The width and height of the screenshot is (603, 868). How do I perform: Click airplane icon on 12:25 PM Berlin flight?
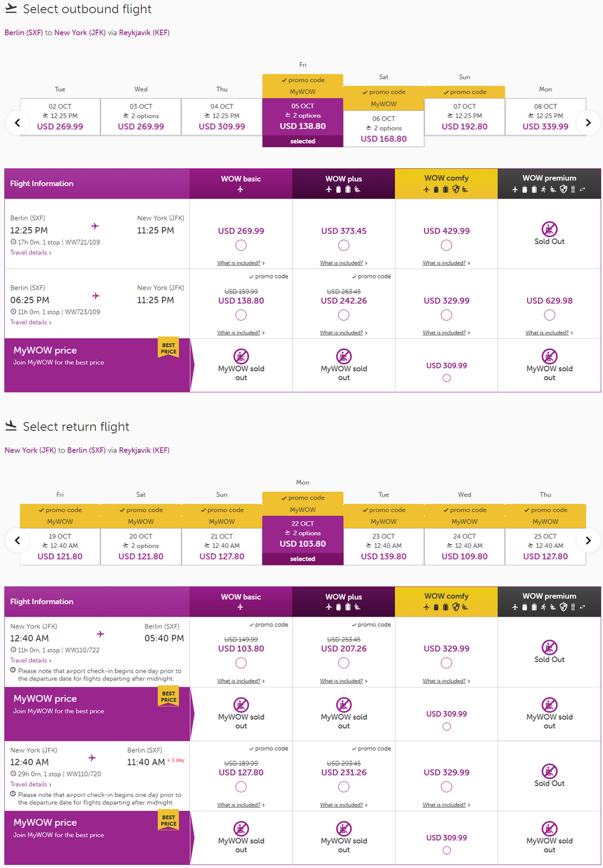pos(95,226)
